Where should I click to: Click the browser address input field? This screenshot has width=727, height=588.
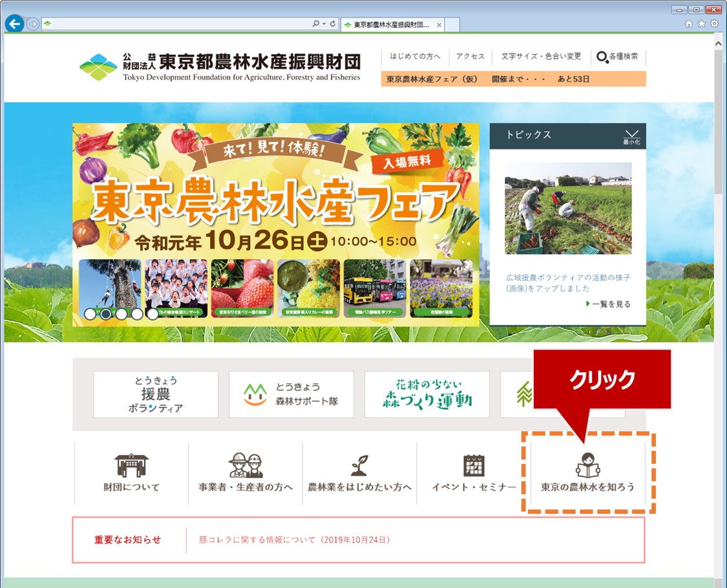click(x=176, y=24)
